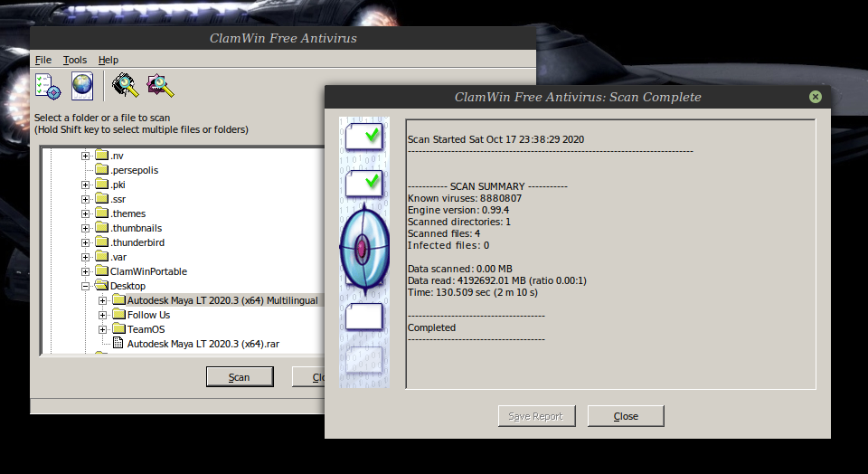Click the Scan button
This screenshot has width=868, height=474.
coord(240,377)
